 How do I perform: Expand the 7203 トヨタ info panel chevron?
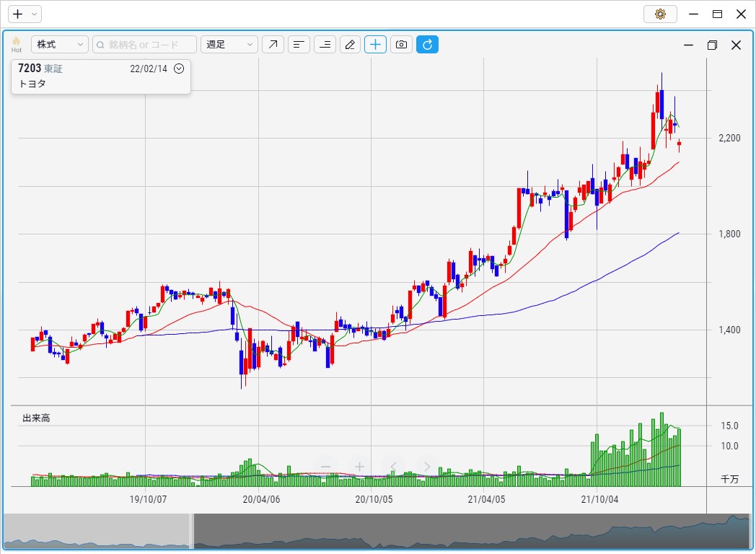[179, 69]
